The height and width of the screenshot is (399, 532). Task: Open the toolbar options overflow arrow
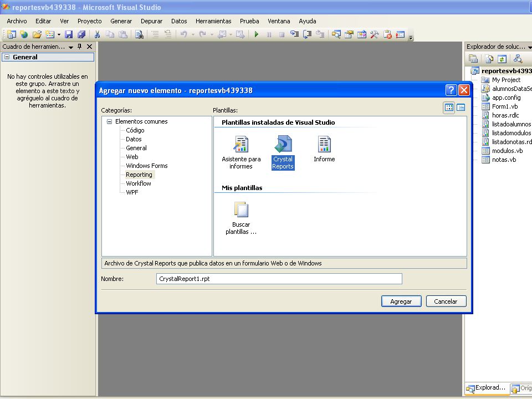pos(411,37)
